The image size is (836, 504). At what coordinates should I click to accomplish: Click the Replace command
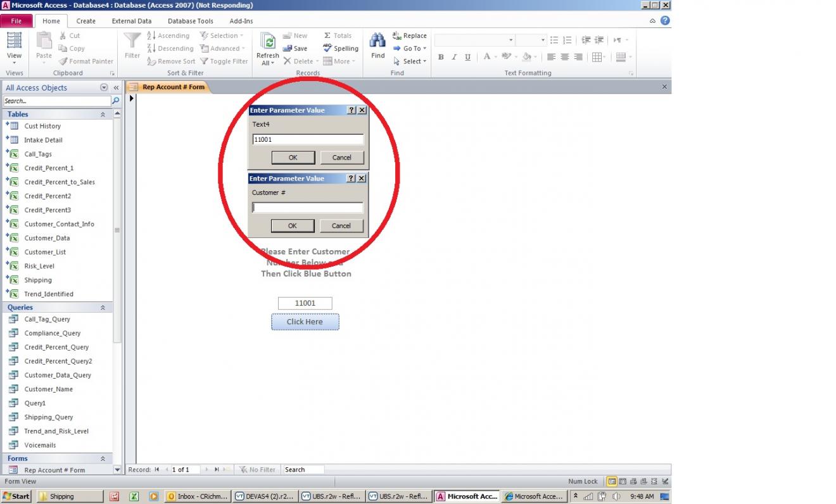click(410, 35)
